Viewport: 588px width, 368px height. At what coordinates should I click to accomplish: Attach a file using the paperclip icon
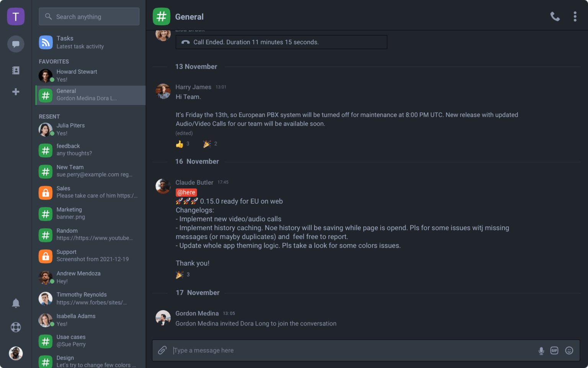pyautogui.click(x=162, y=350)
